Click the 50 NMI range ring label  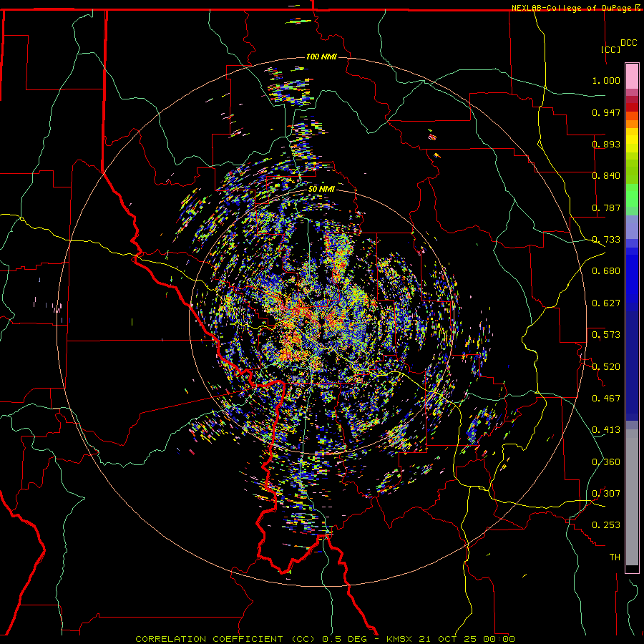coord(321,189)
